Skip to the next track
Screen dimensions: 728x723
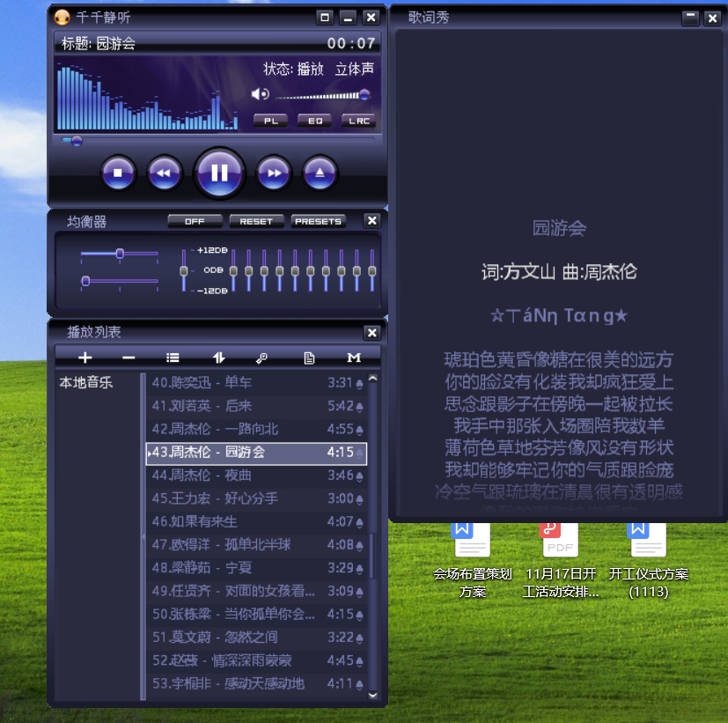(274, 173)
